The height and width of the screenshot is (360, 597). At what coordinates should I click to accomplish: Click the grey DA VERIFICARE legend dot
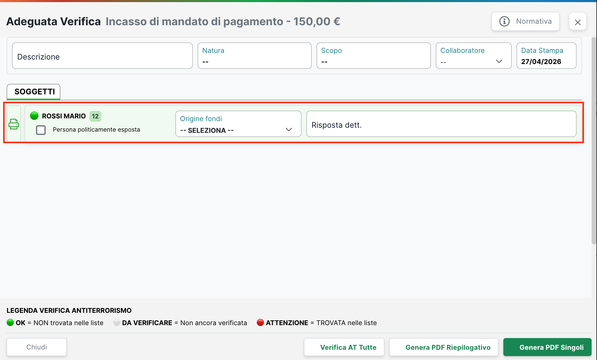point(117,323)
